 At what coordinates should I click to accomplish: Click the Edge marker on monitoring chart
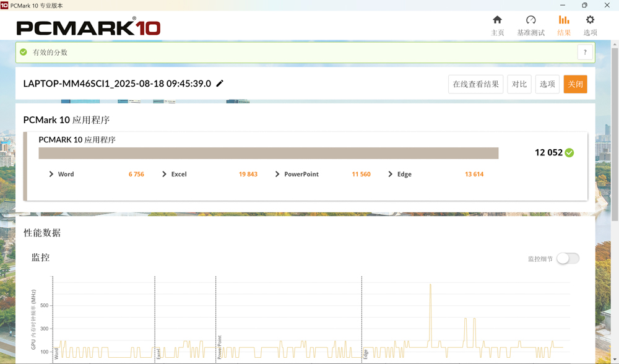click(366, 354)
